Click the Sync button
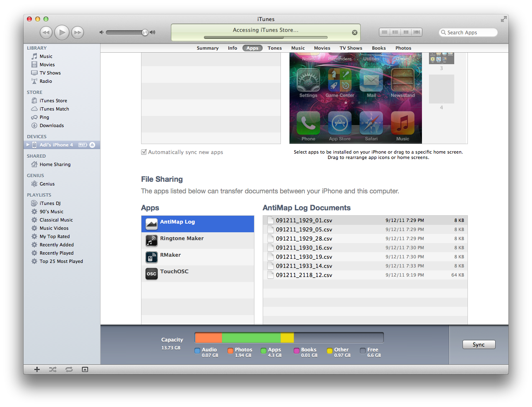 click(479, 344)
